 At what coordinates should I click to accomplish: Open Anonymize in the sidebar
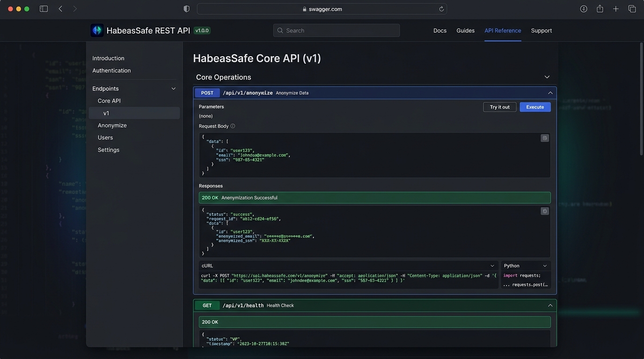tap(112, 125)
